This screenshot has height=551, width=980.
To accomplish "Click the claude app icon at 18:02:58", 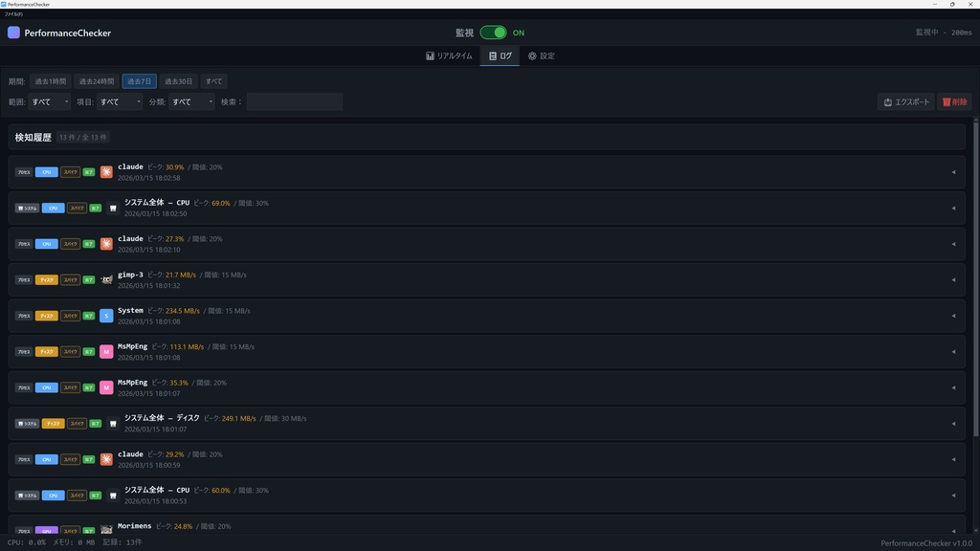I will point(106,172).
